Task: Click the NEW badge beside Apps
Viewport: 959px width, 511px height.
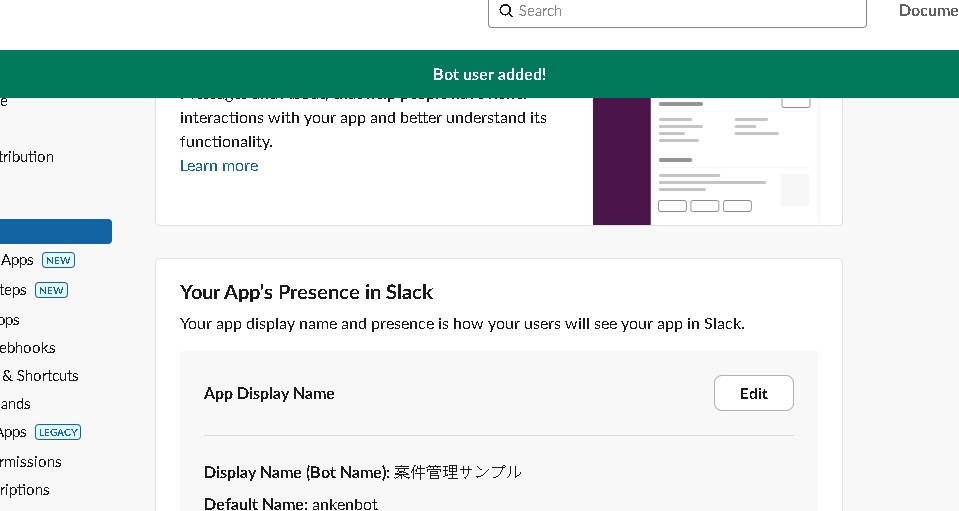Action: [58, 261]
